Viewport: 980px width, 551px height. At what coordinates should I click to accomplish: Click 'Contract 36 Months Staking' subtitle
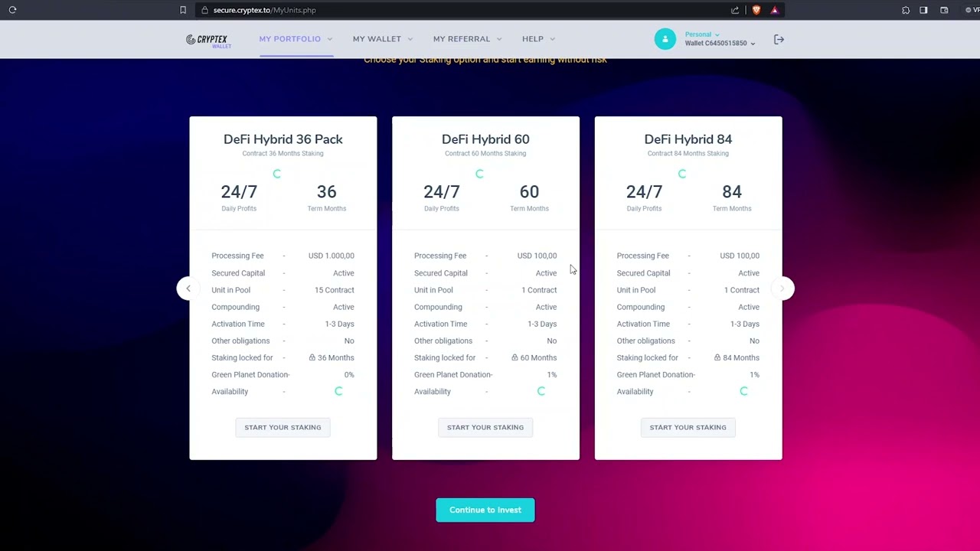[283, 153]
